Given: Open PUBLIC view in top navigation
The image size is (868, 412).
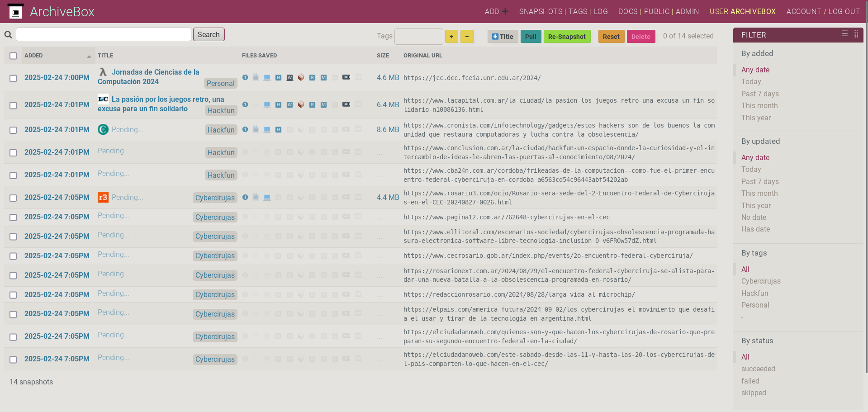Looking at the screenshot, I should coord(657,12).
